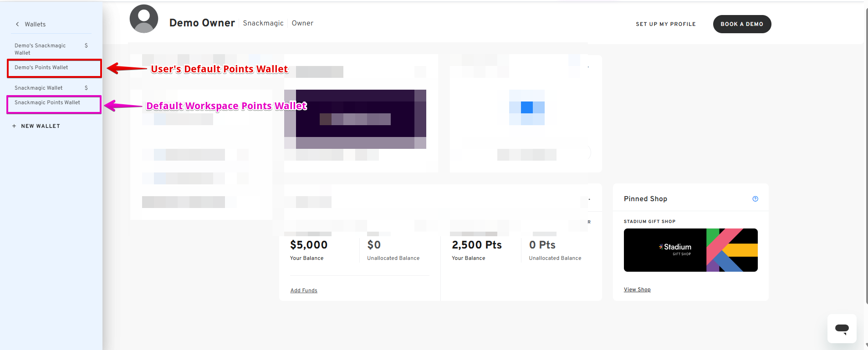
Task: Click the $5,000 Your Balance amount
Action: tap(309, 245)
